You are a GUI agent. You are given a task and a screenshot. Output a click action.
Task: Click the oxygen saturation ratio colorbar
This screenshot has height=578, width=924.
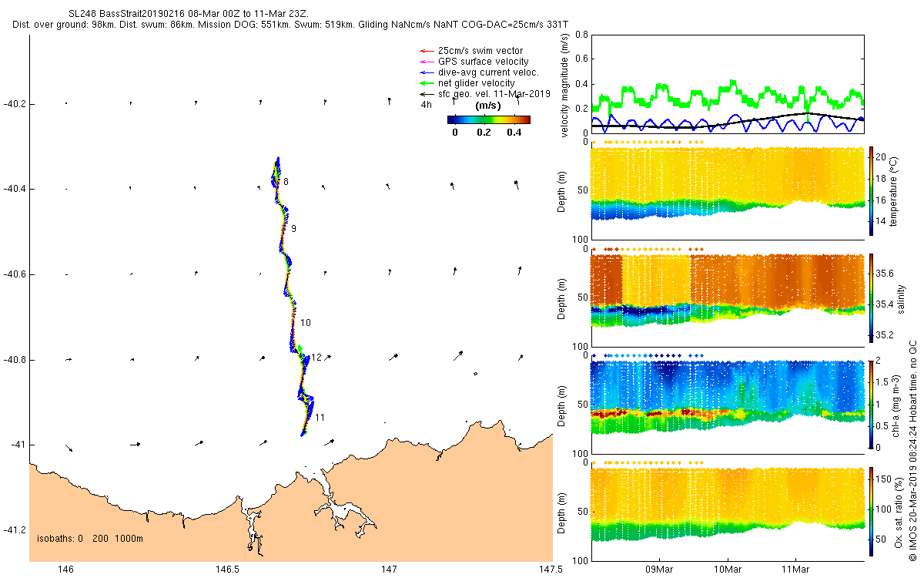click(871, 512)
